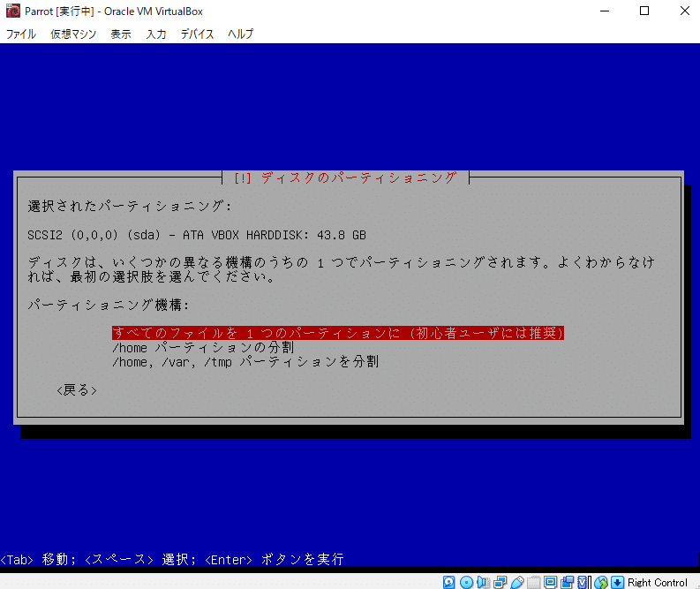Minimize the VirtualBox window

[605, 11]
